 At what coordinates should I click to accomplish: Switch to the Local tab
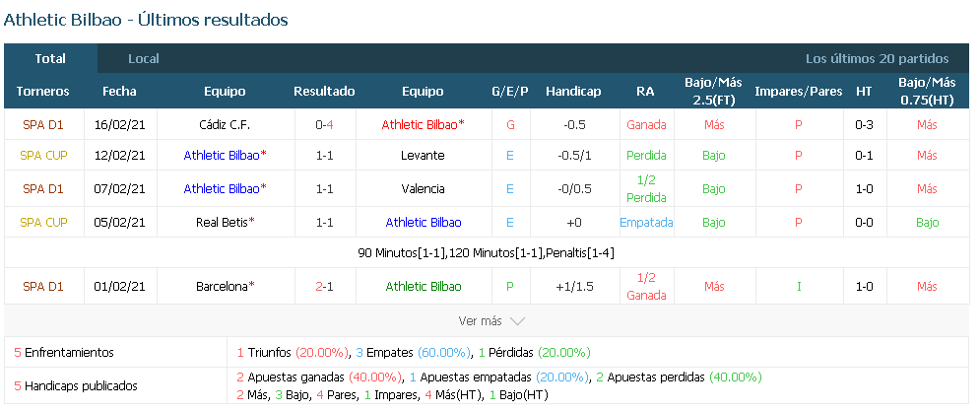[x=144, y=58]
